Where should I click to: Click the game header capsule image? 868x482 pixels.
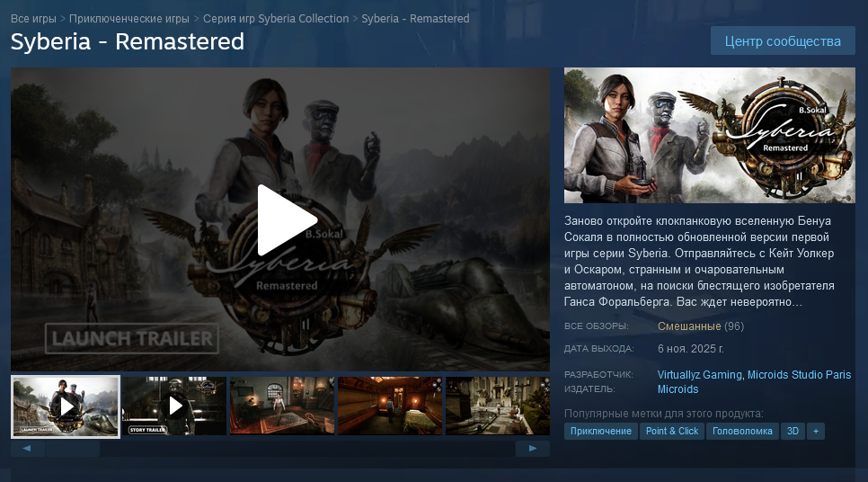[710, 135]
